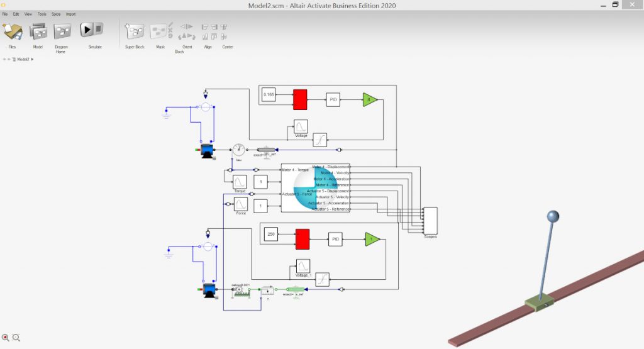Stop simulation with the stop button

[99, 30]
